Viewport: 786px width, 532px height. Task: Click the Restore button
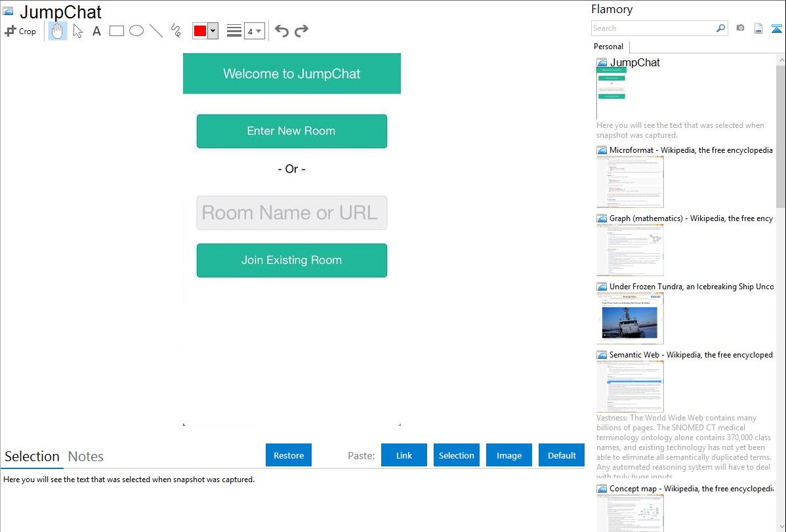pyautogui.click(x=289, y=455)
